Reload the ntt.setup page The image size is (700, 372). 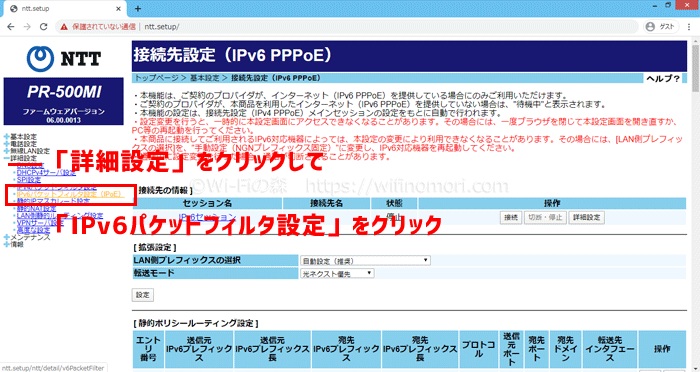(43, 26)
